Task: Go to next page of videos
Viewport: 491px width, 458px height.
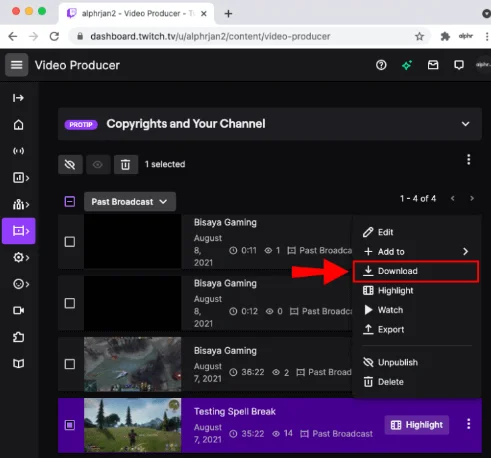Action: (x=472, y=199)
